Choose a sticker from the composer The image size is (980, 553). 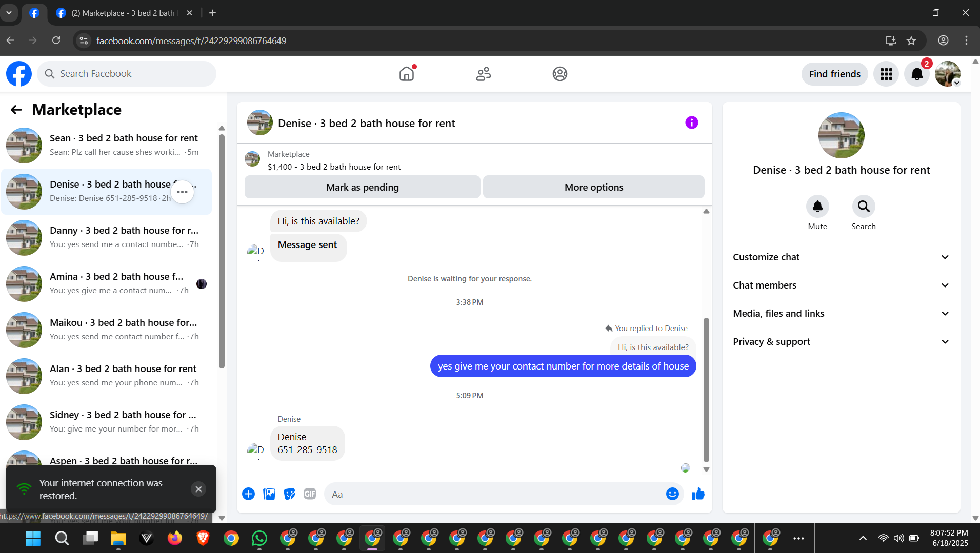click(290, 494)
